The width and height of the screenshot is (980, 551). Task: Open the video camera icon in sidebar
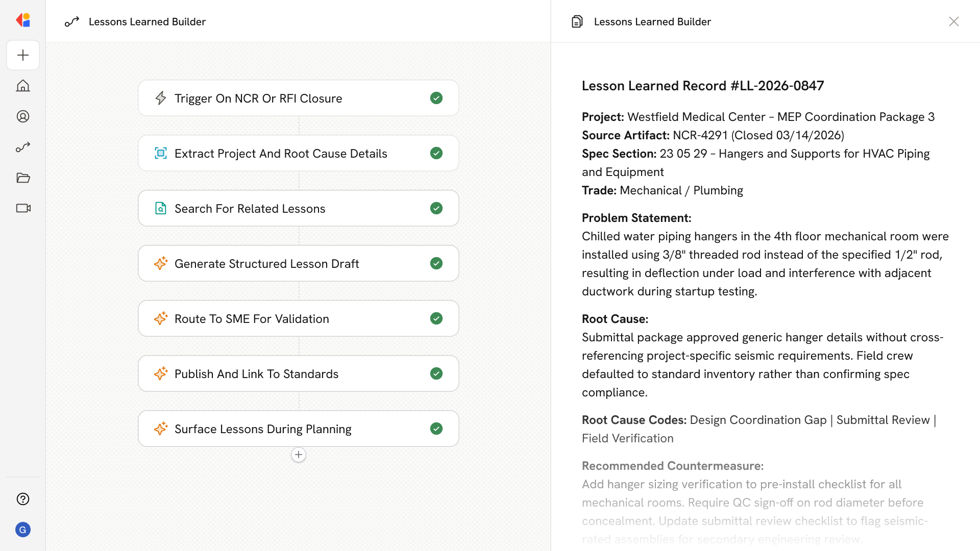pos(23,208)
